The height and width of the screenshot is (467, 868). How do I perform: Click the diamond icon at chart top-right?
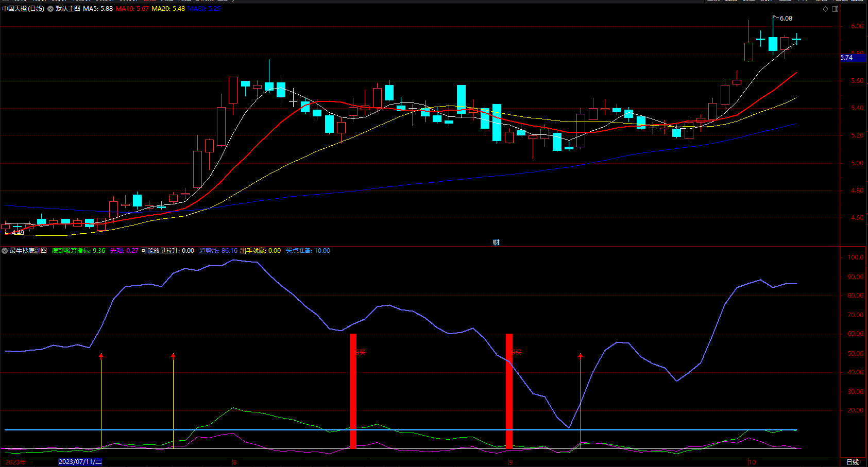pos(826,9)
